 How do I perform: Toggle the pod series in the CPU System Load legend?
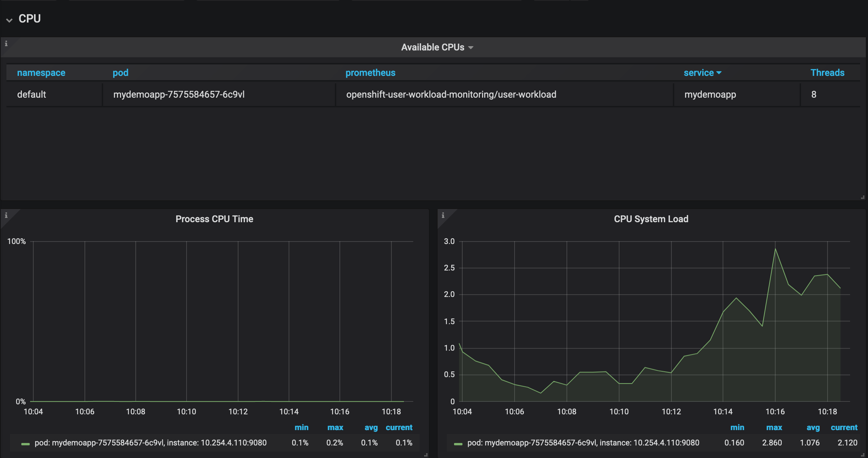583,443
